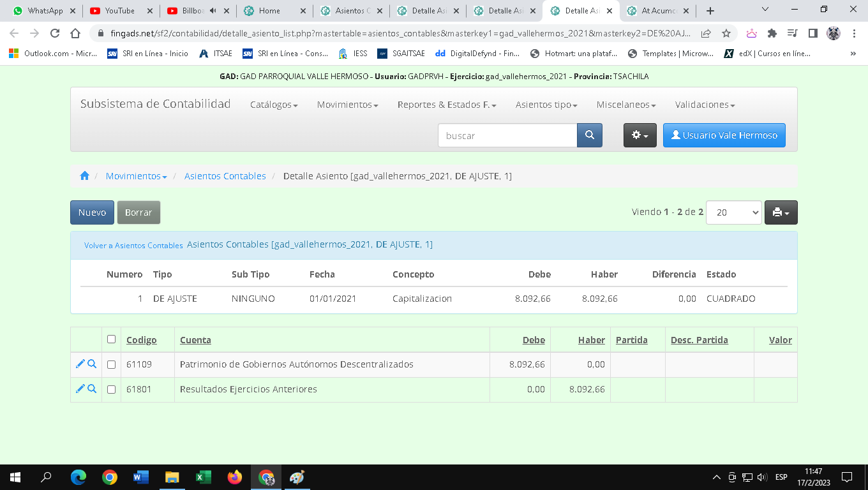Check the box for account 61801
This screenshot has width=868, height=490.
coord(112,389)
